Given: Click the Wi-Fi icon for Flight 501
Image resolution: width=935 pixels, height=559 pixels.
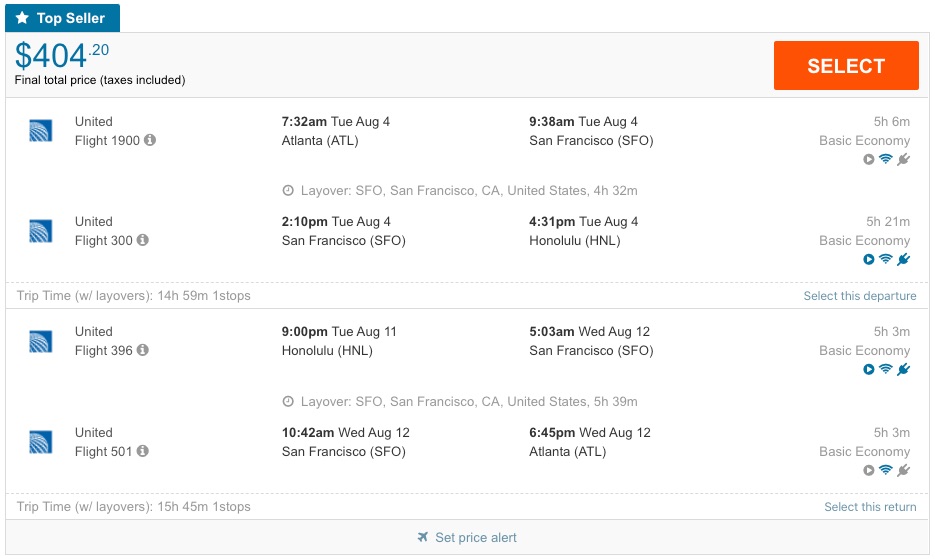Looking at the screenshot, I should coord(885,471).
